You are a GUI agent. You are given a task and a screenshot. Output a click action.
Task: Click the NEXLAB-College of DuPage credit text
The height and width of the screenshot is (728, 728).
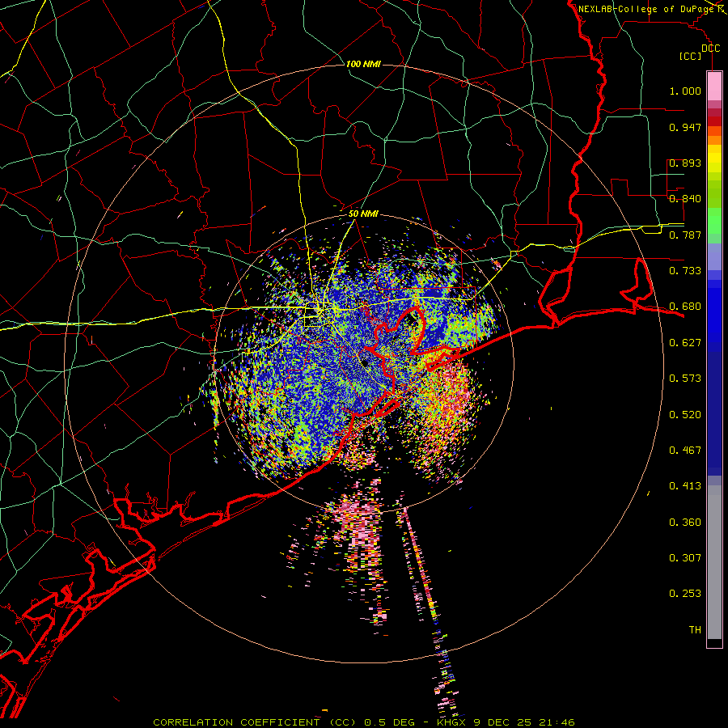tap(645, 9)
